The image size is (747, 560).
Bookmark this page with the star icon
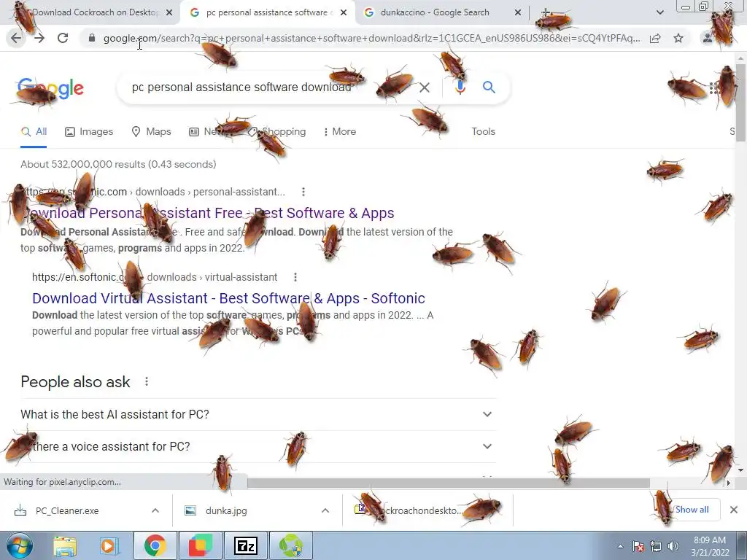click(x=678, y=38)
